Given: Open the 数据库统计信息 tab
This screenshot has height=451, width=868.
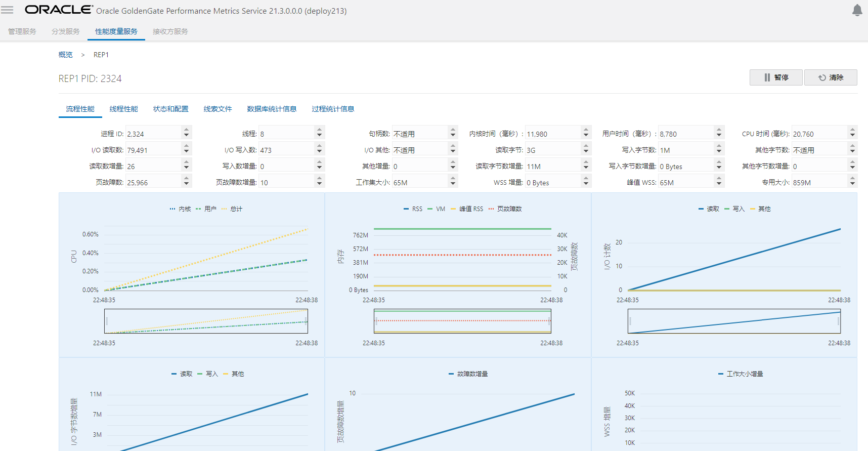Looking at the screenshot, I should pos(272,109).
